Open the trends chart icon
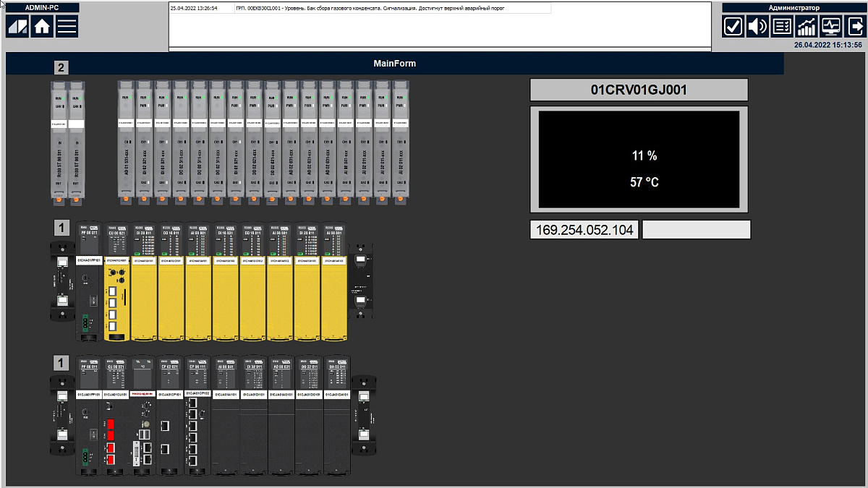The image size is (868, 488). point(807,27)
